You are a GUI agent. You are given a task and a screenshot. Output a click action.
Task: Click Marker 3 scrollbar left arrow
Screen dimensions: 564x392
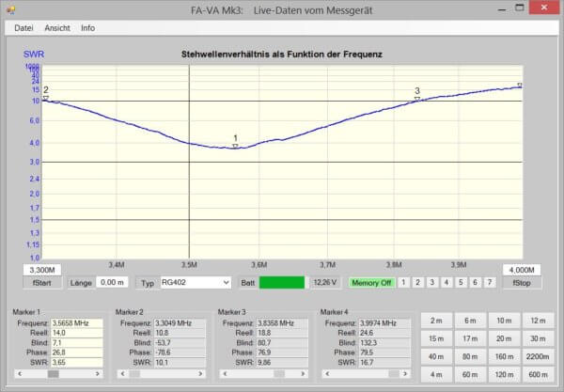pyautogui.click(x=226, y=374)
